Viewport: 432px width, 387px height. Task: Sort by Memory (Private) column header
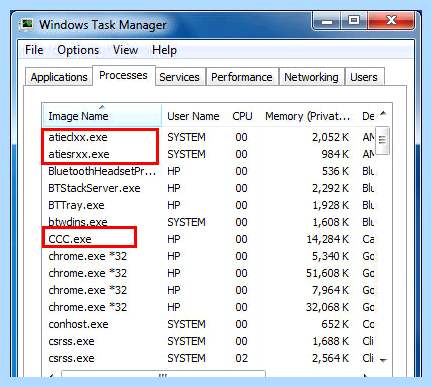point(307,116)
